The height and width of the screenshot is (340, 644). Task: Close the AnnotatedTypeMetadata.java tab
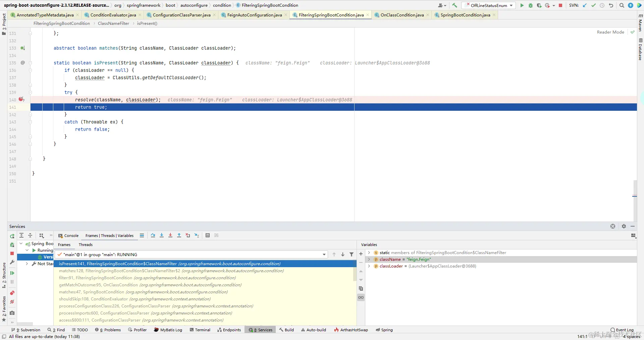tap(77, 15)
